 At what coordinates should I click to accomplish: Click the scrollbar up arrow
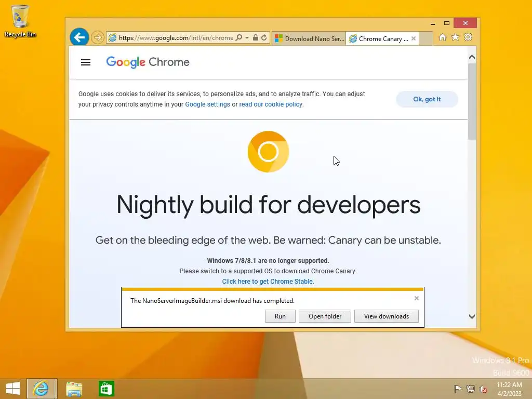pos(472,57)
